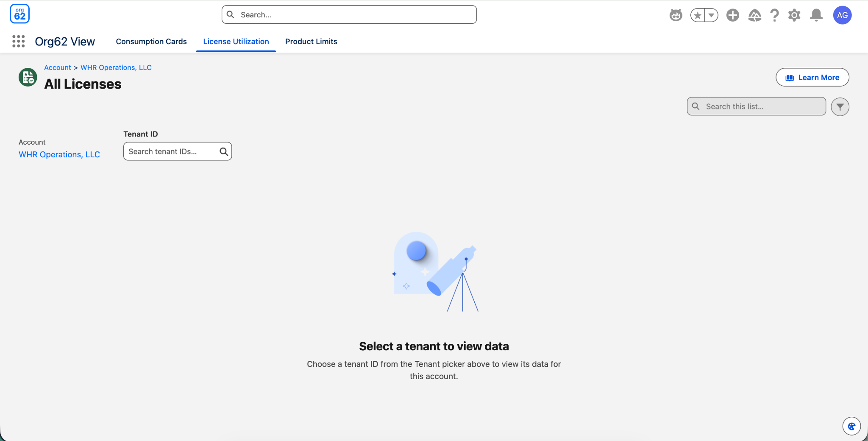Open the list filter funnel button
The image size is (868, 441).
840,106
